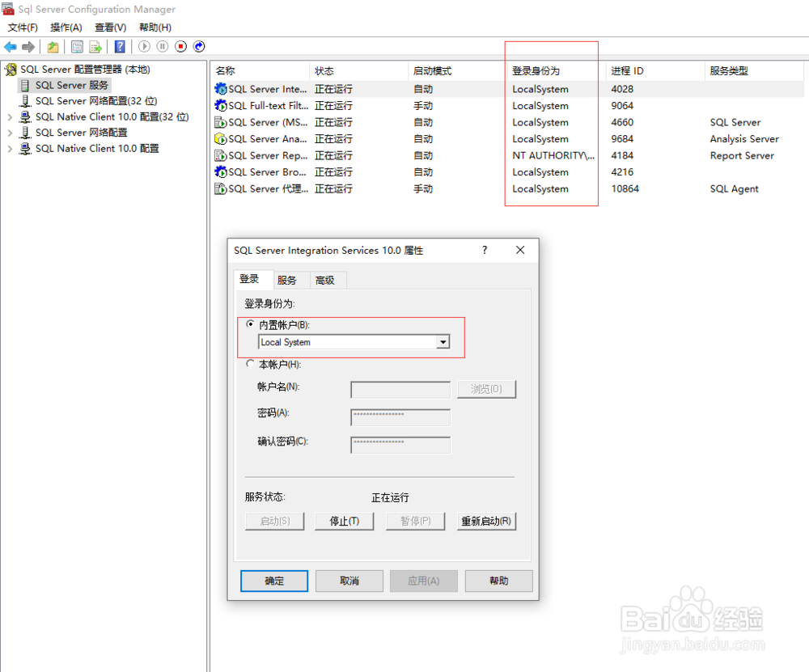Viewport: 809px width, 672px height.
Task: Select the 内置帐户(B) radio button
Action: coord(250,324)
